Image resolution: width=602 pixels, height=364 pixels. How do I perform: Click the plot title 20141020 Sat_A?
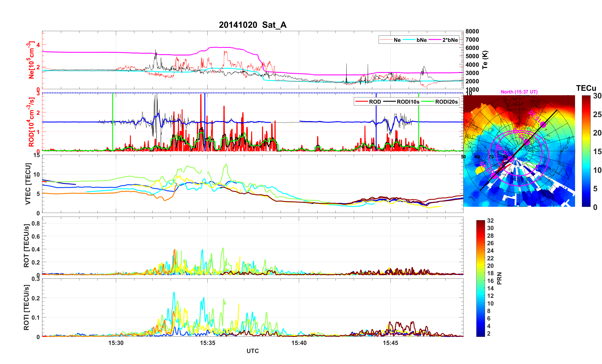click(x=252, y=25)
